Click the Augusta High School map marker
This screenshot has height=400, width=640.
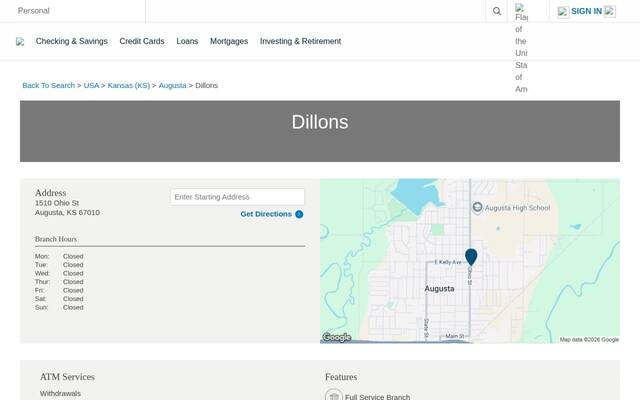pos(477,207)
